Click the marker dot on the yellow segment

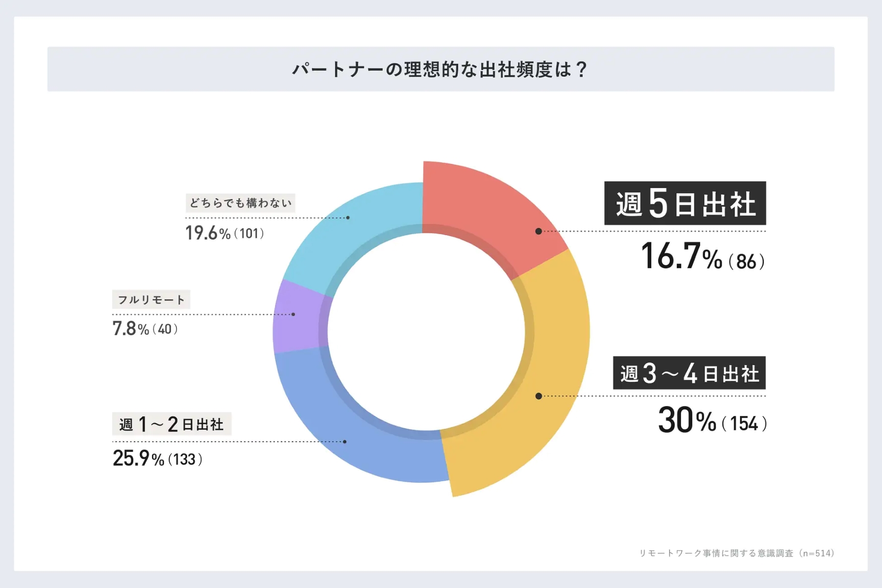click(539, 396)
